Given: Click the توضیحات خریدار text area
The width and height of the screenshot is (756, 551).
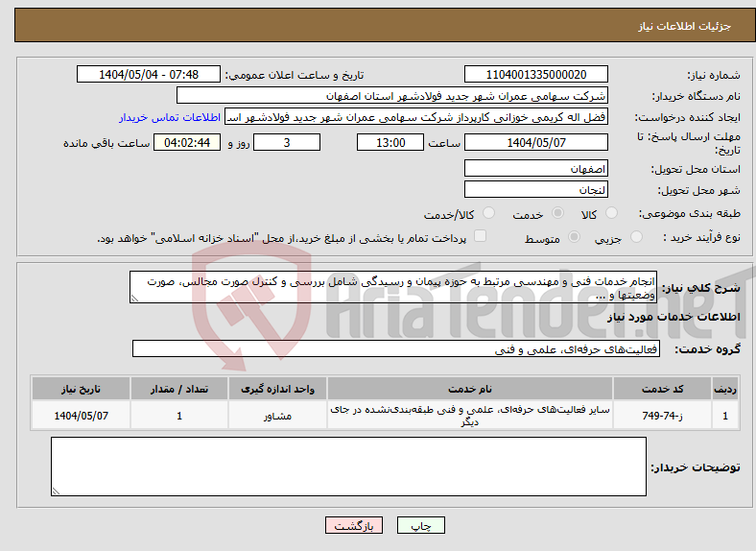Looking at the screenshot, I should 348,467.
